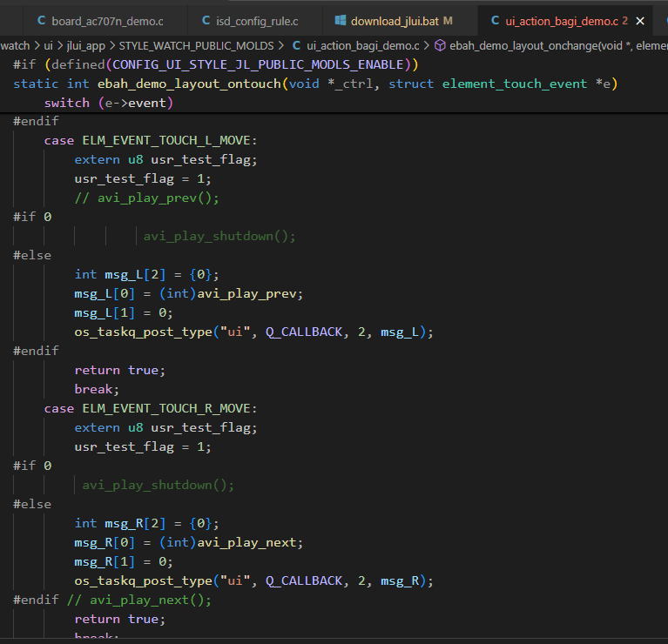
Task: Click 'msg_L[0] = (int)avi_play_prev;' line
Action: [189, 293]
